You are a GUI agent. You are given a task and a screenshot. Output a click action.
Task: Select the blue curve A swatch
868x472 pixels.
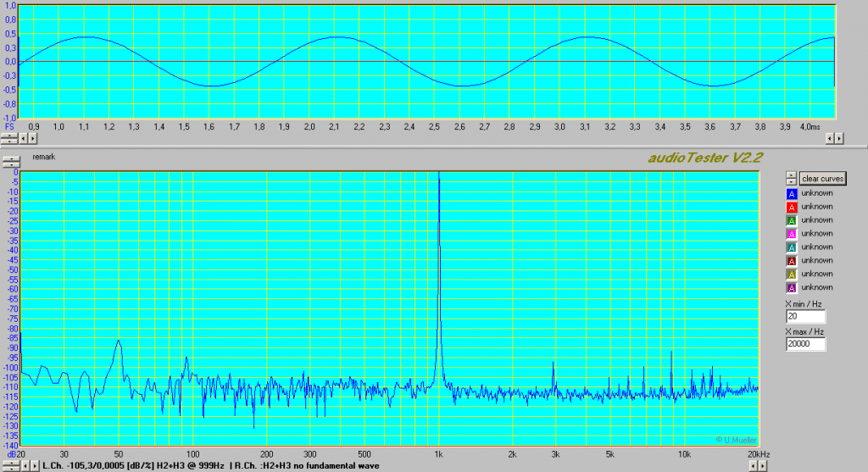(x=792, y=193)
